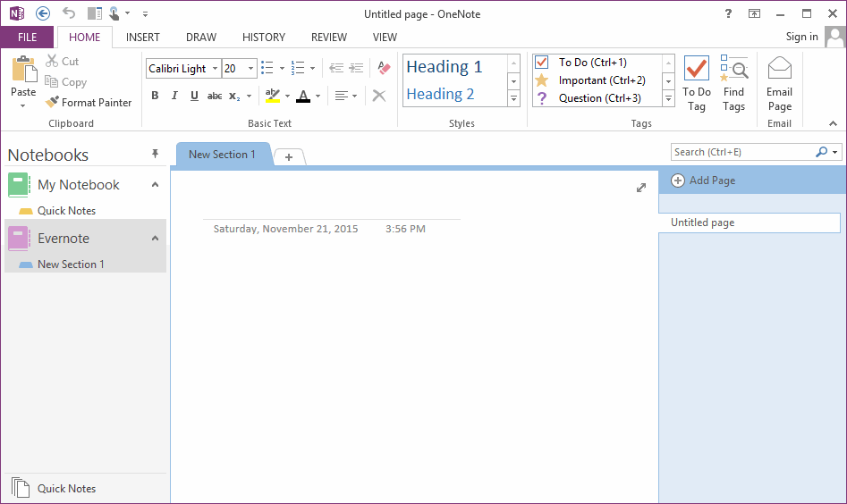
Task: Click the paragraph alignment icon
Action: click(x=341, y=96)
